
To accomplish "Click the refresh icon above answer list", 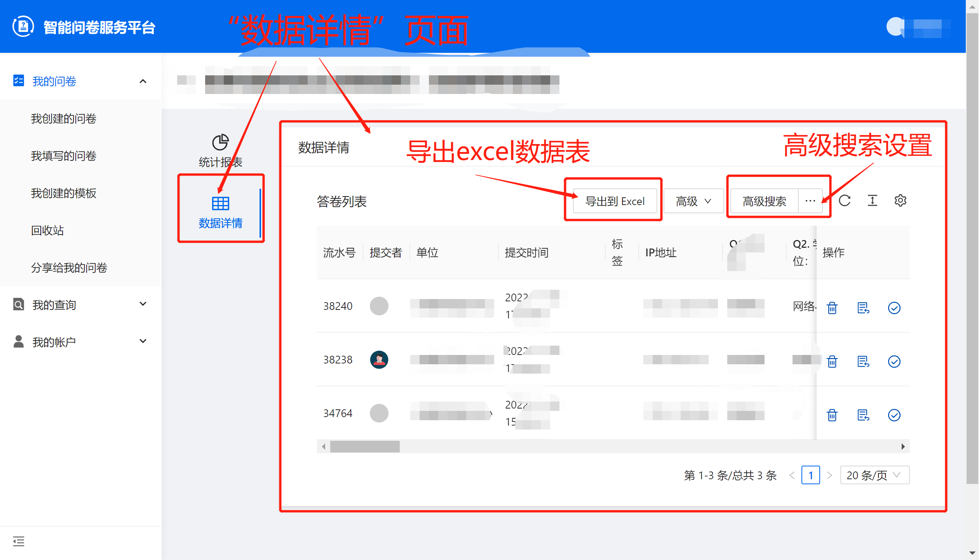I will point(844,201).
